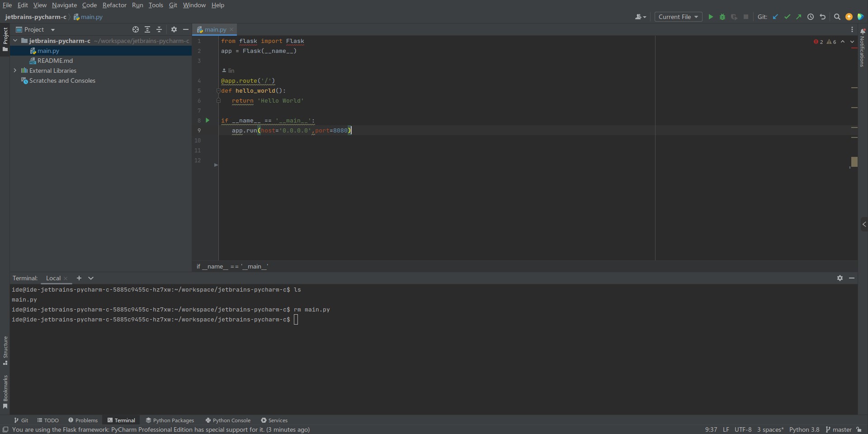Run with coverage icon in toolbar
This screenshot has width=868, height=434.
(734, 17)
